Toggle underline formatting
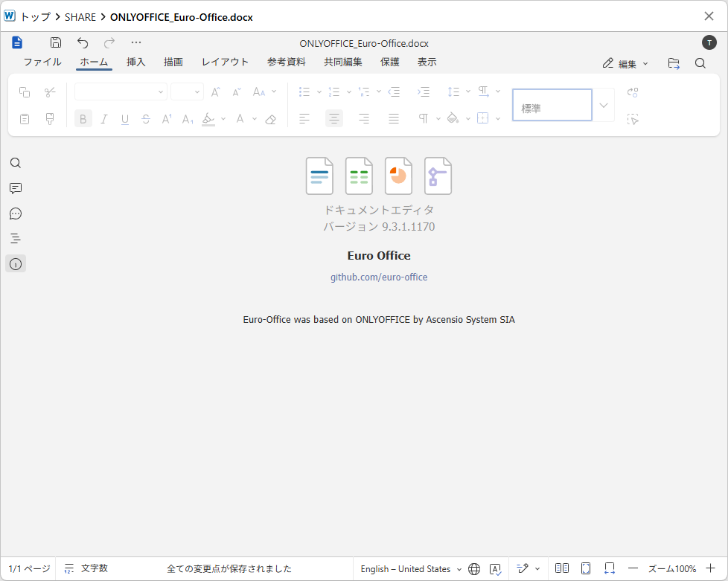This screenshot has width=728, height=581. pos(125,119)
